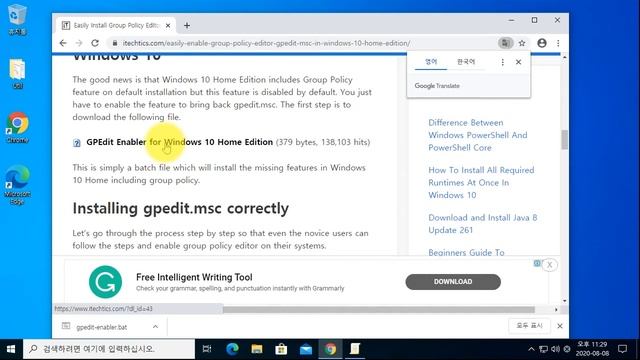Open translate popup options menu

[502, 62]
